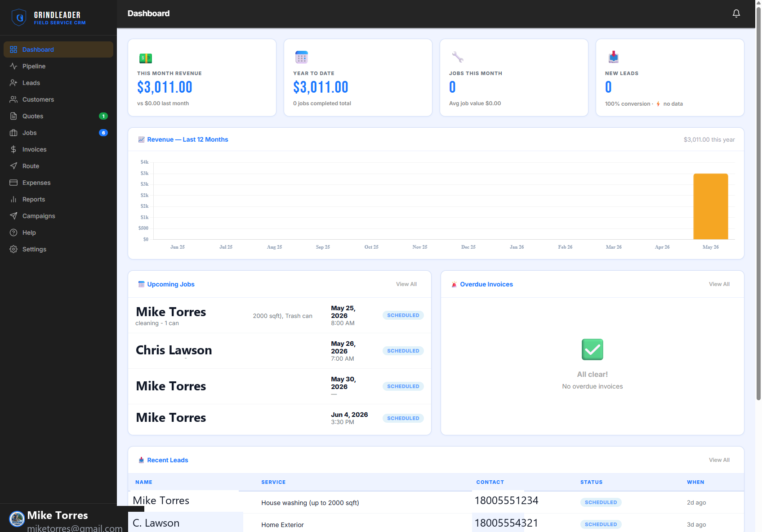Click the inbox icon beside Recent Leads
This screenshot has width=762, height=532.
(x=141, y=460)
